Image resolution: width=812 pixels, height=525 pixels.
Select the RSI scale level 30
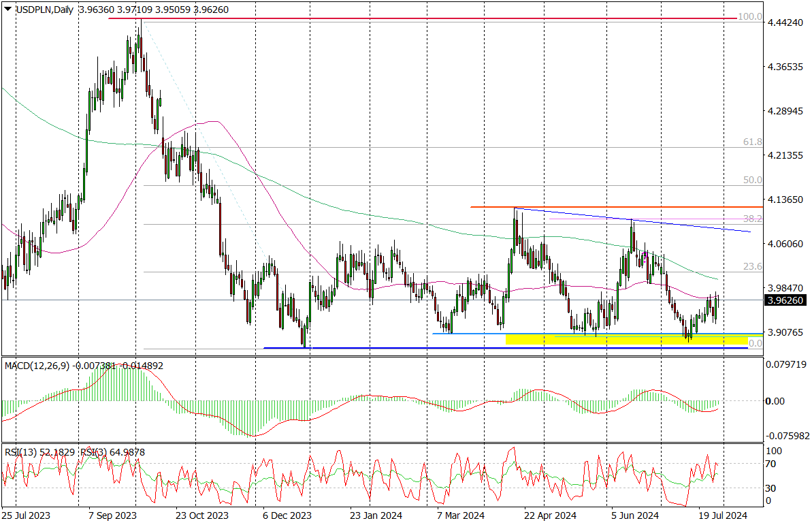pos(770,488)
